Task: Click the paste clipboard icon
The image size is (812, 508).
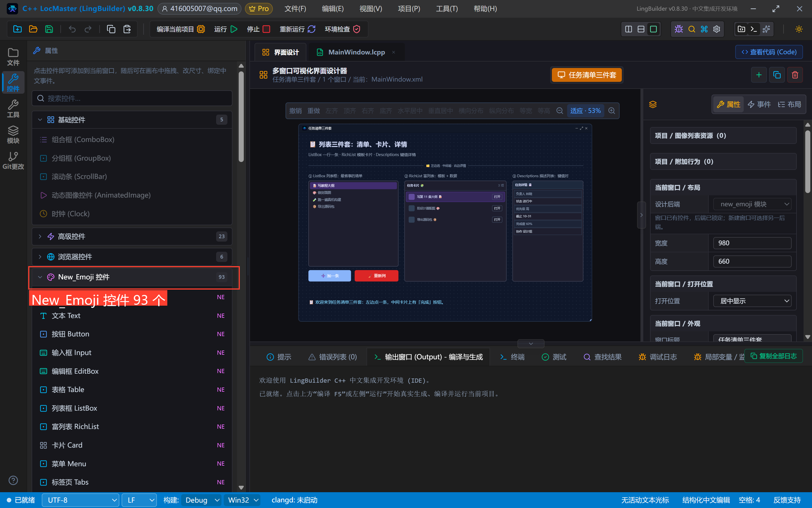Action: tap(127, 29)
